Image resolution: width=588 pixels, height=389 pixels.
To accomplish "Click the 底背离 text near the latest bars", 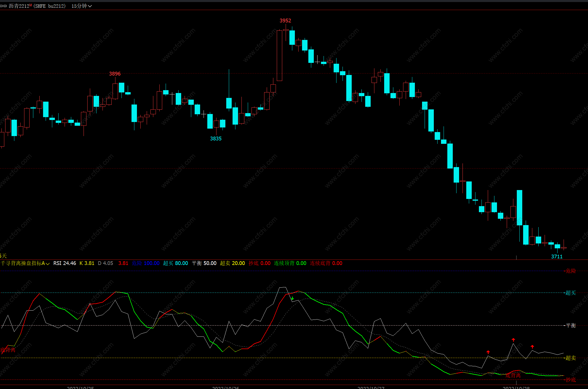I will pyautogui.click(x=513, y=376).
